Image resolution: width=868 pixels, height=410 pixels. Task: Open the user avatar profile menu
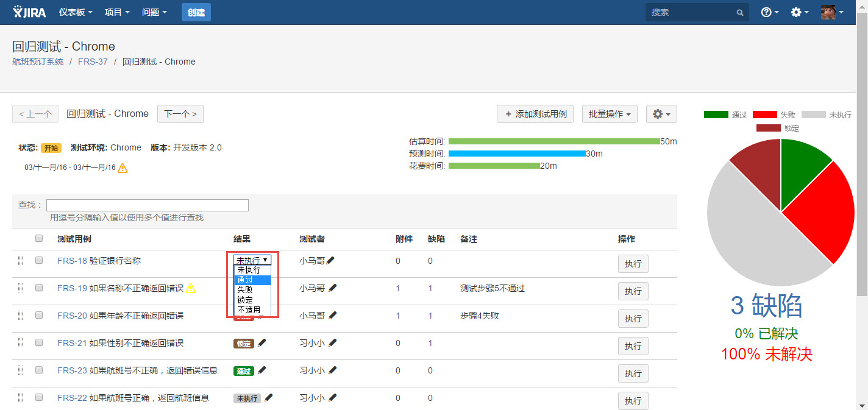[x=832, y=12]
